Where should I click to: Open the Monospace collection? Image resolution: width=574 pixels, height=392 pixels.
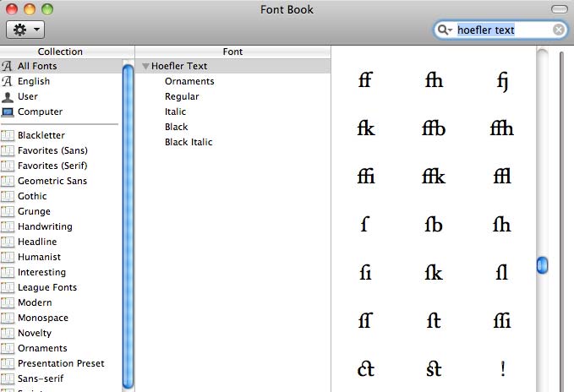click(x=61, y=318)
